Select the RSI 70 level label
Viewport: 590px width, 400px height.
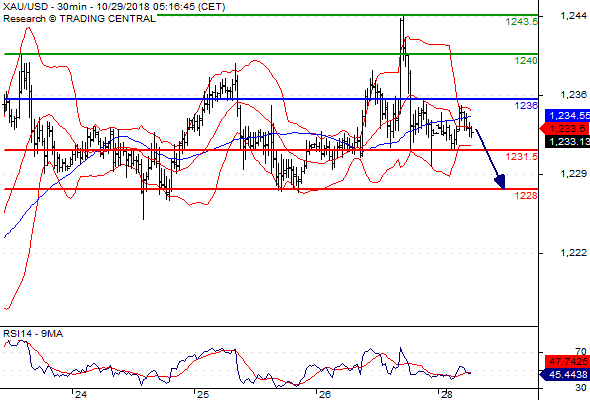coord(581,351)
